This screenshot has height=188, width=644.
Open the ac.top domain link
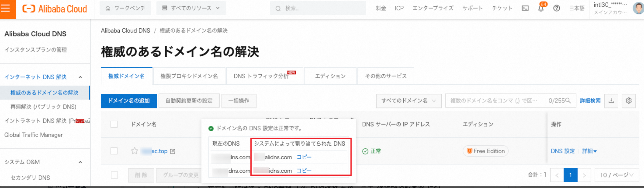pyautogui.click(x=154, y=151)
